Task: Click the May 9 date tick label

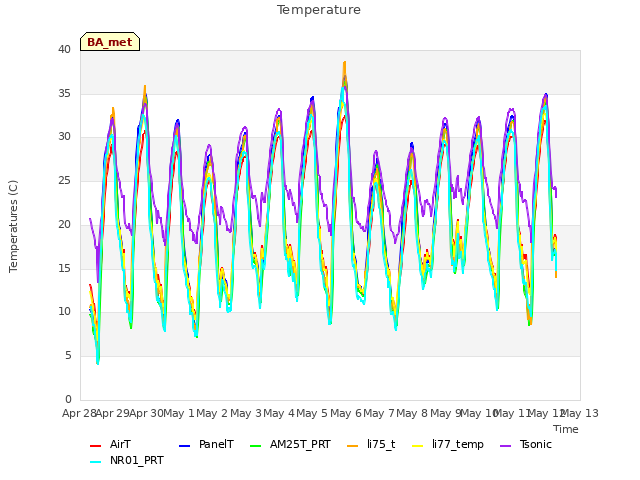Action: [x=445, y=413]
